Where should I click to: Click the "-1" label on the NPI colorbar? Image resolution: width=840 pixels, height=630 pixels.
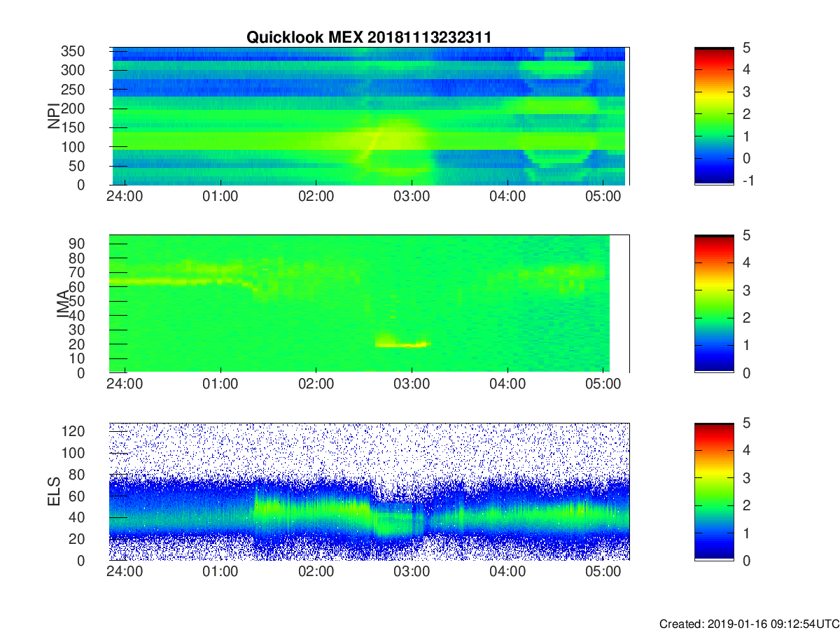click(x=748, y=180)
